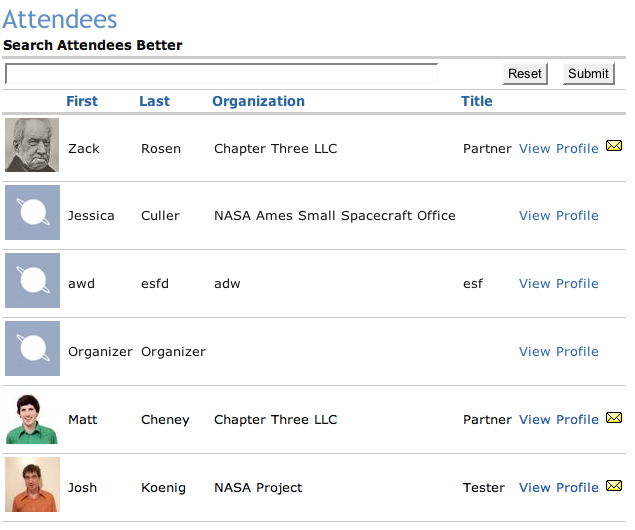Click the Organizer row's default avatar
635x530 pixels.
[32, 349]
